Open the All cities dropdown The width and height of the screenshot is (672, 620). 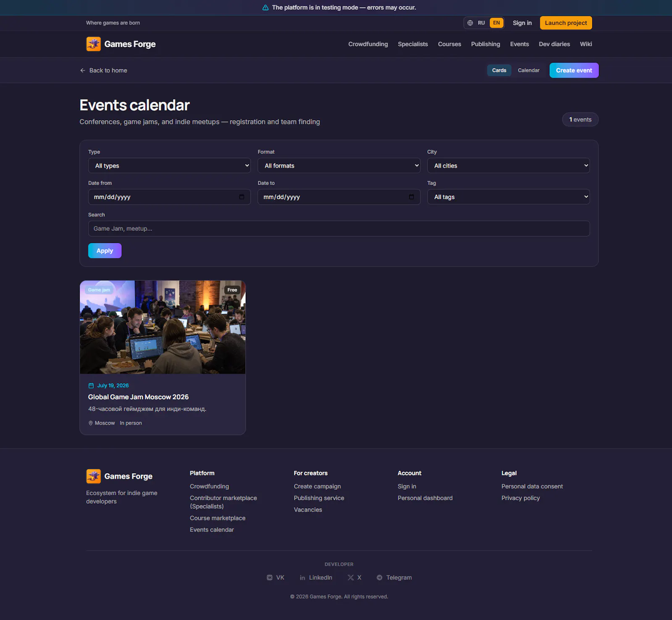tap(509, 166)
